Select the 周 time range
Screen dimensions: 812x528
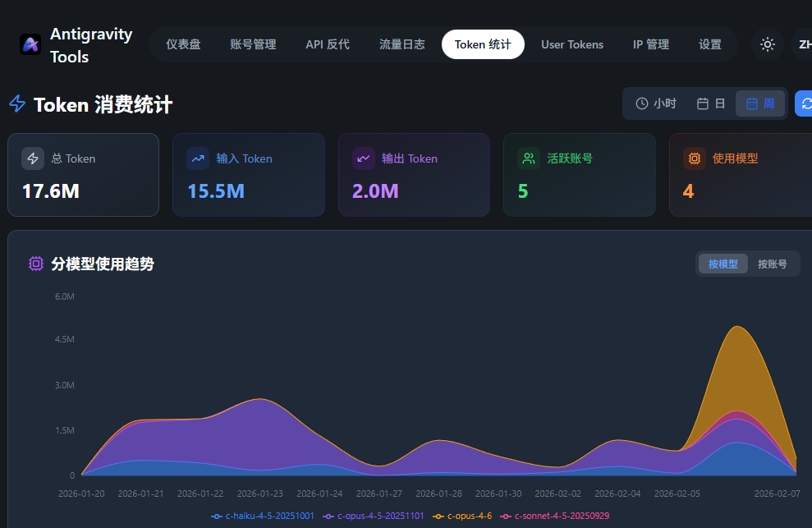coord(760,103)
